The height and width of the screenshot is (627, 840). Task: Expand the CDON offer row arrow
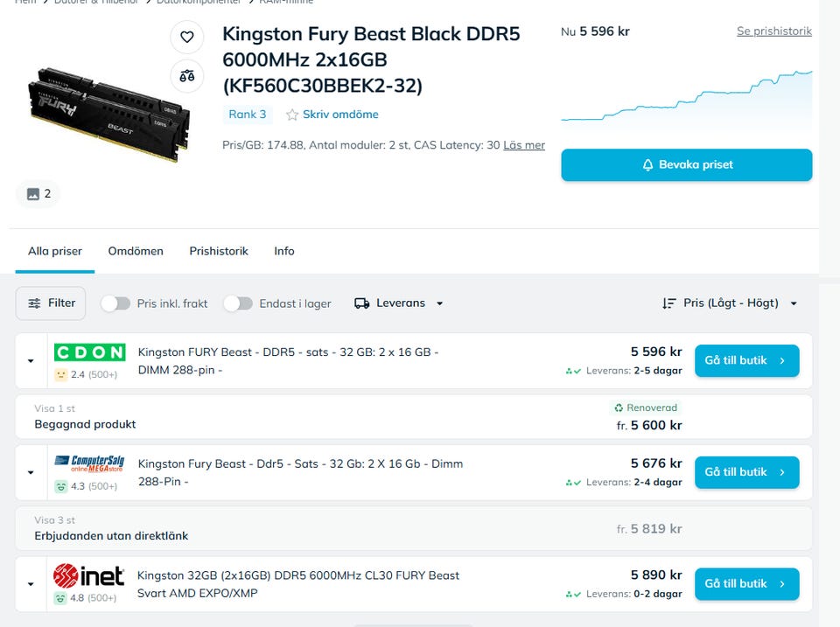tap(31, 361)
